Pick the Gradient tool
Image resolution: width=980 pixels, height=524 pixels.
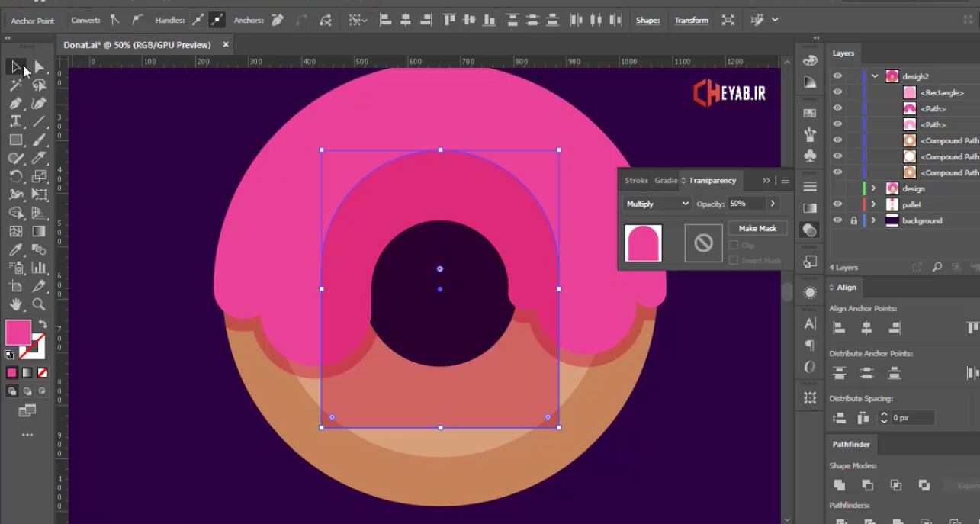pos(39,231)
